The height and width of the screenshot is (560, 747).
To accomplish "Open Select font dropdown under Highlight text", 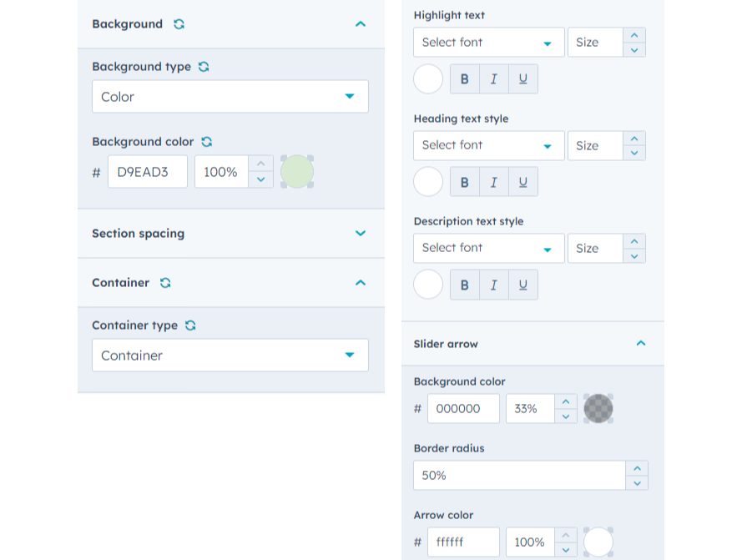I will click(488, 43).
